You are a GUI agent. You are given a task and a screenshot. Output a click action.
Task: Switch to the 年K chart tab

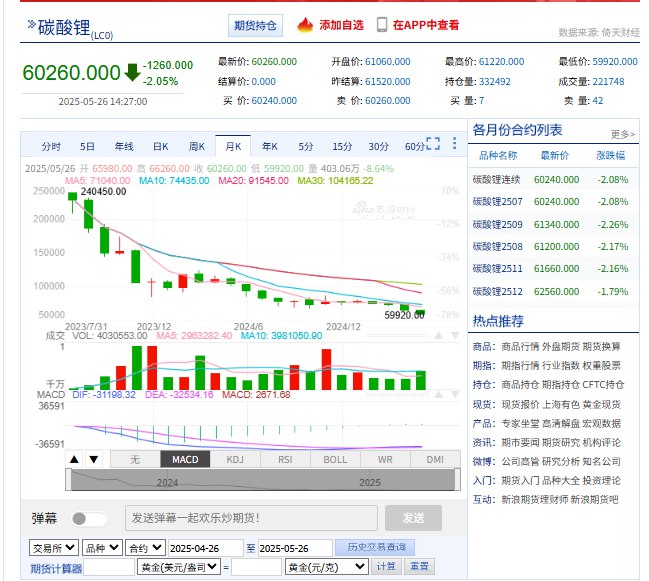[x=270, y=146]
